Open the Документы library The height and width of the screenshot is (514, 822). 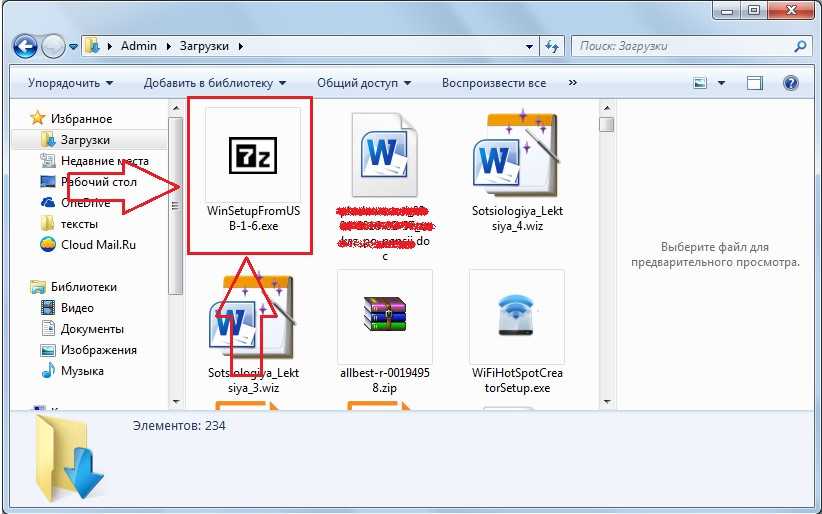point(92,329)
